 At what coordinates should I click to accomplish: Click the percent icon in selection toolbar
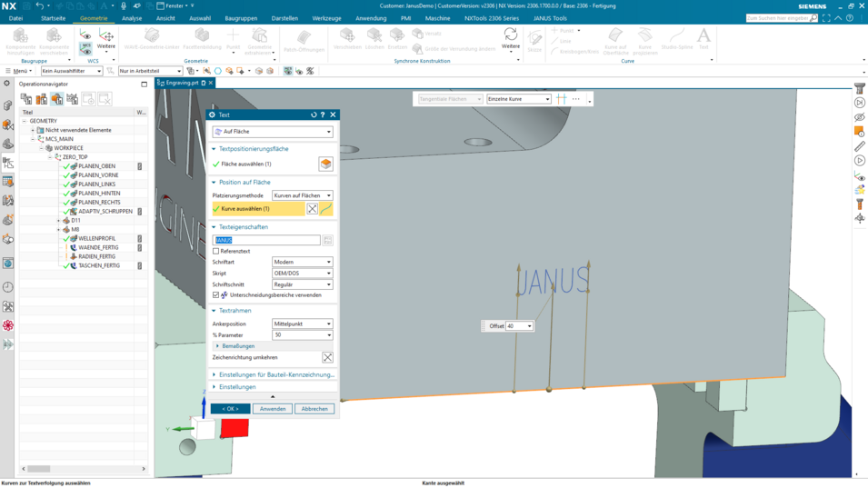pyautogui.click(x=310, y=71)
